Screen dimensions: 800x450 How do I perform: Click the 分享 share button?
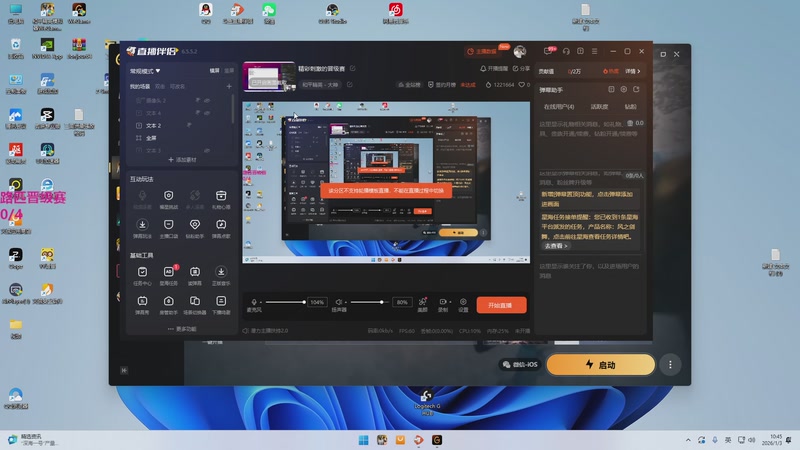tap(521, 68)
